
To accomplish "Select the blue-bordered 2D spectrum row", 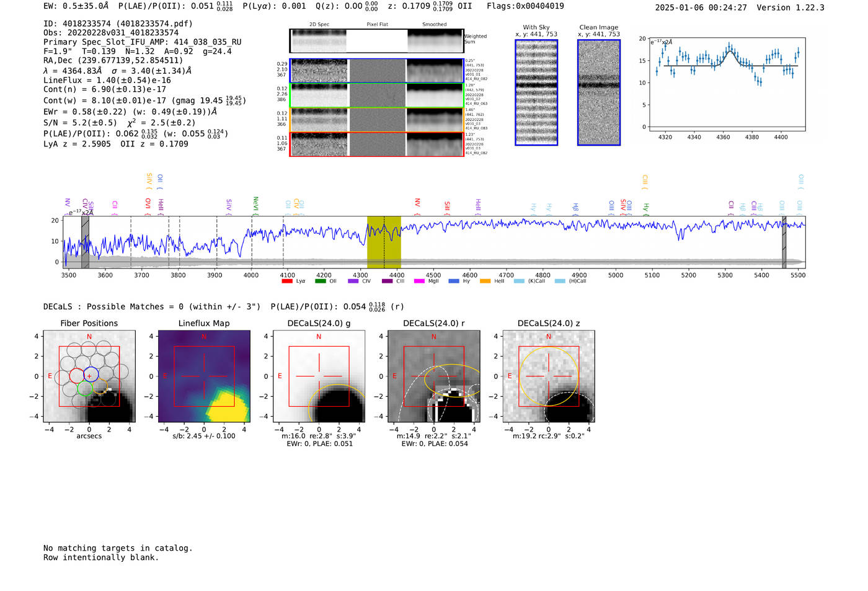I will point(376,71).
